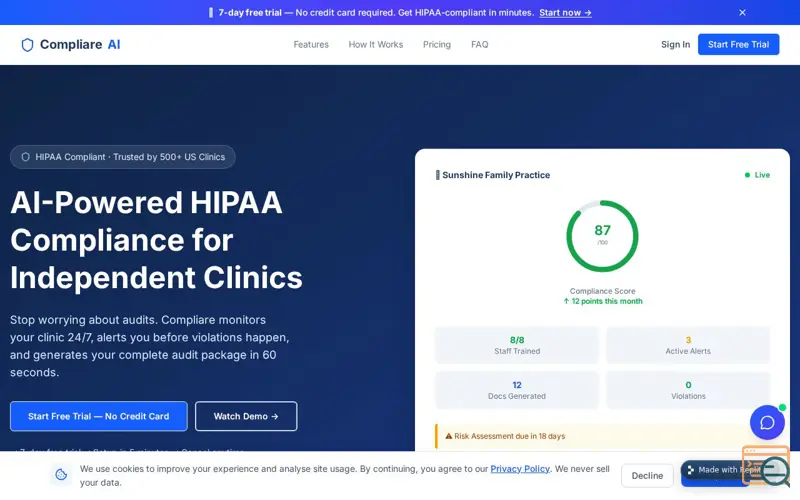Image resolution: width=800 pixels, height=500 pixels.
Task: Click the 'Sunshine Family Practice' title
Action: tap(496, 175)
